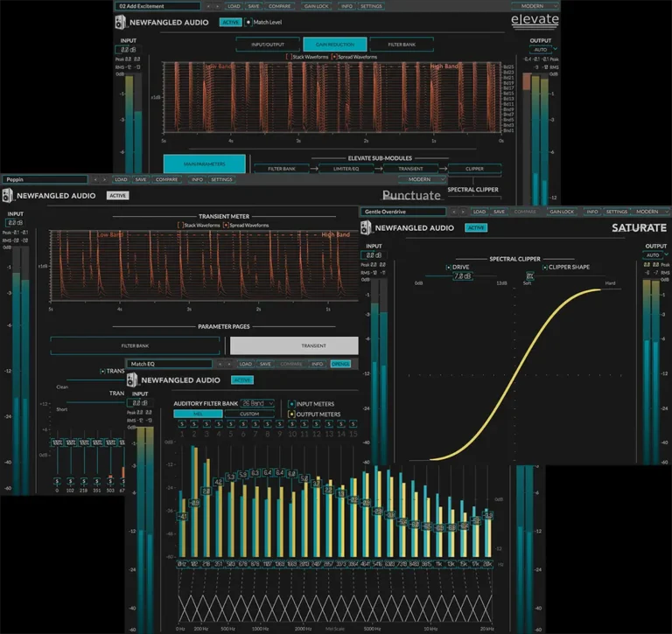This screenshot has width=672, height=634.
Task: Toggle Spread Waveforms in Elevate window
Action: pyautogui.click(x=334, y=57)
